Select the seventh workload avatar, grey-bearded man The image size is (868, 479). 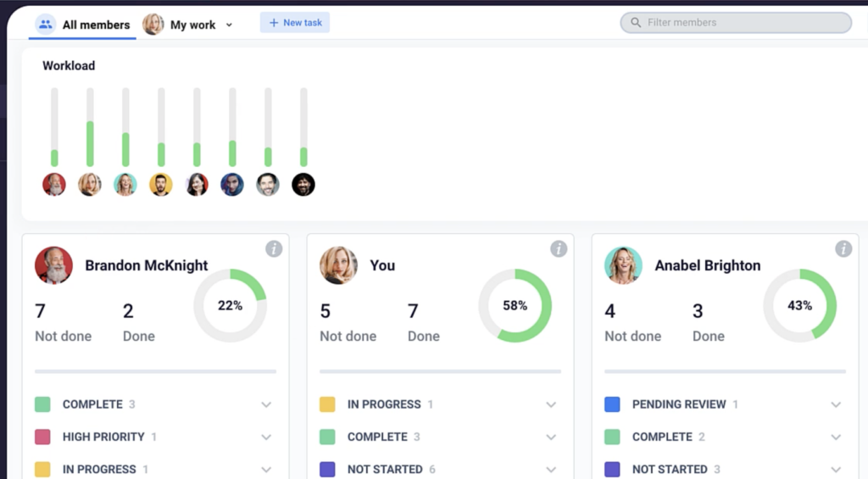tap(268, 185)
